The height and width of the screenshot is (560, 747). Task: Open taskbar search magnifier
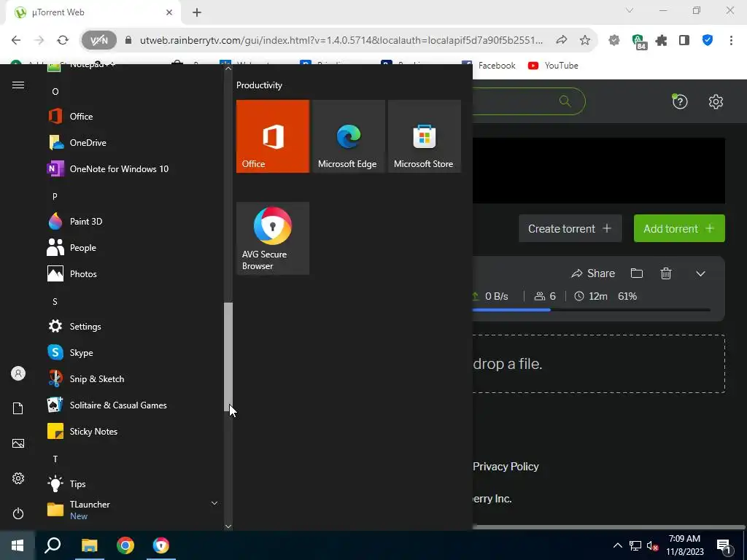pos(53,545)
